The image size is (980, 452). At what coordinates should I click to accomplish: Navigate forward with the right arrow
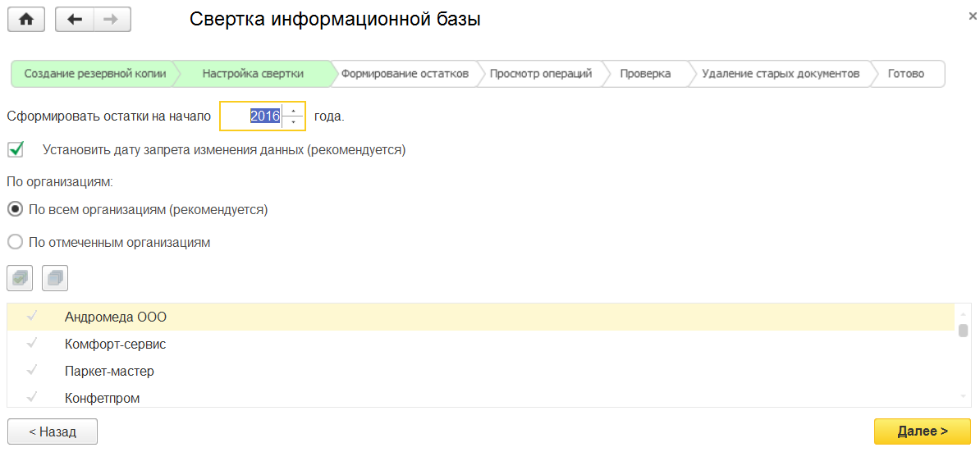(112, 20)
